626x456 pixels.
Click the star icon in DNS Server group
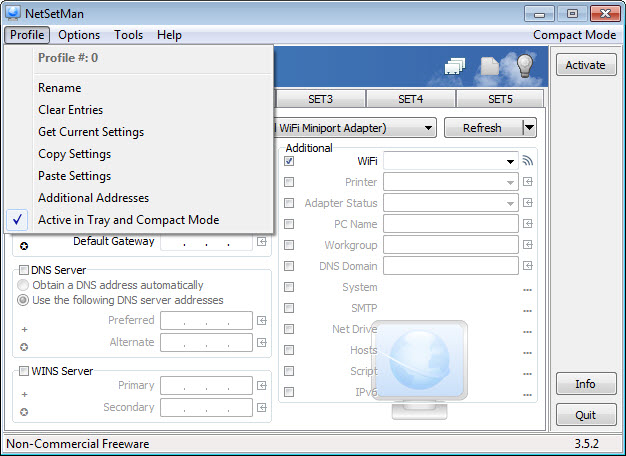24,347
